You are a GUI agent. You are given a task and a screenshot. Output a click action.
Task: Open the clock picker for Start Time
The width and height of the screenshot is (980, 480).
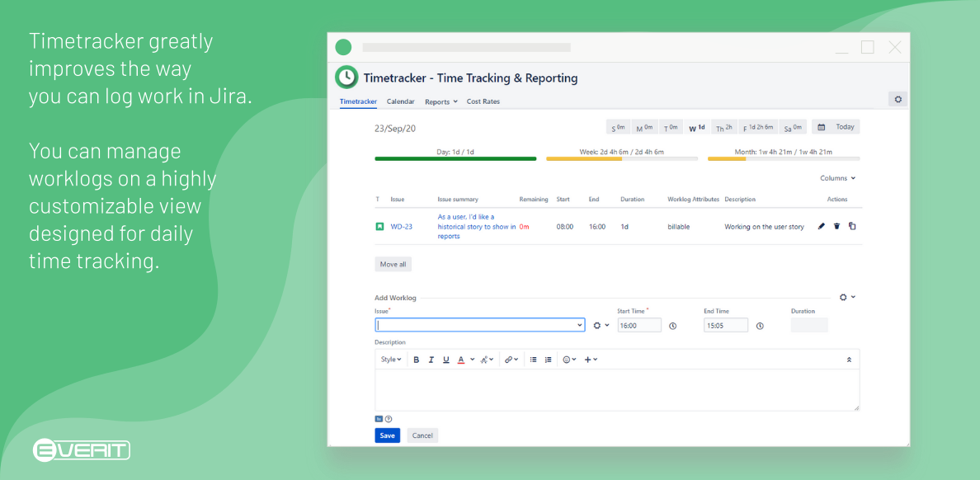(673, 326)
